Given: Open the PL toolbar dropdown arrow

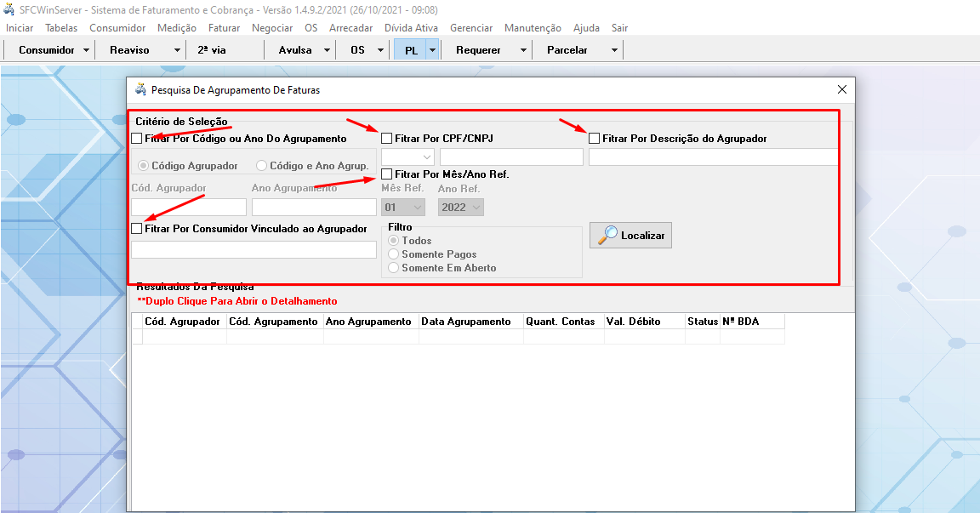Looking at the screenshot, I should pos(432,50).
